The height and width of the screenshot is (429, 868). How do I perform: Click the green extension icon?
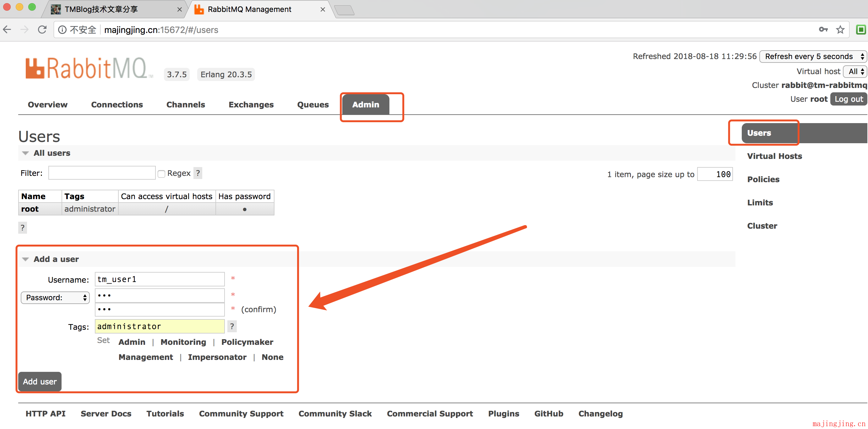coord(860,30)
